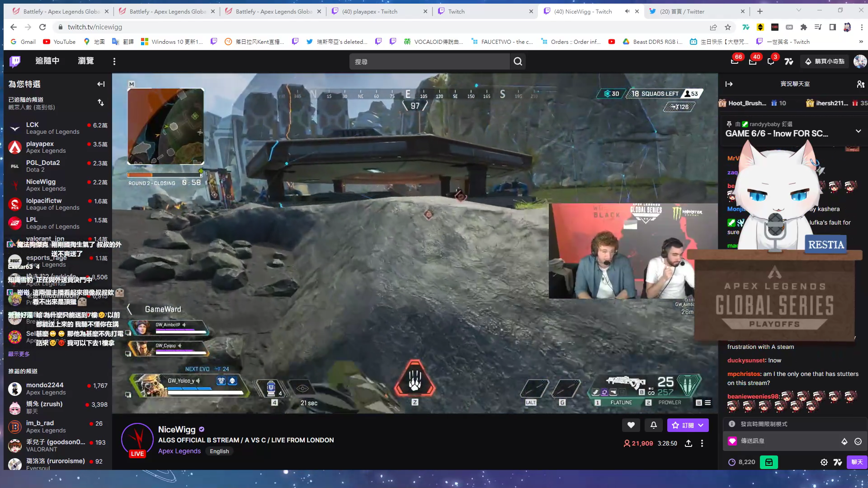This screenshot has width=868, height=488.
Task: Open PGL_Dota2 channel in sidebar
Action: click(x=57, y=166)
